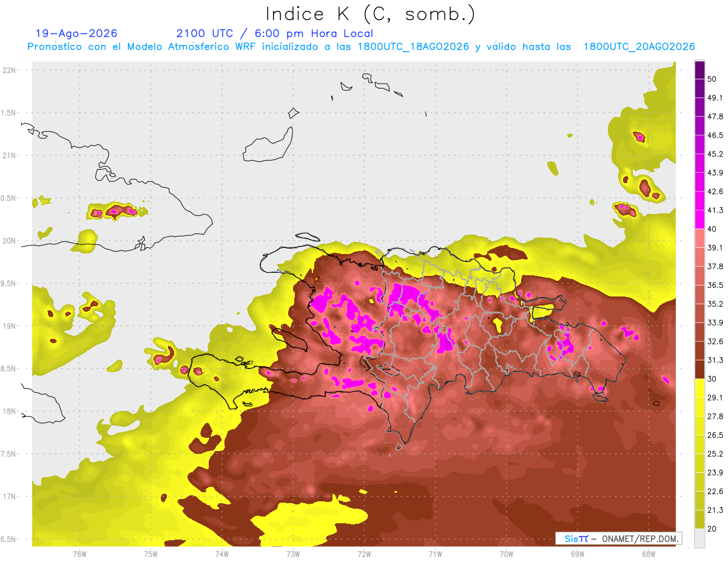The image size is (728, 562).
Task: Click the legend value "20" at the colorbar bottom
Action: click(x=712, y=529)
